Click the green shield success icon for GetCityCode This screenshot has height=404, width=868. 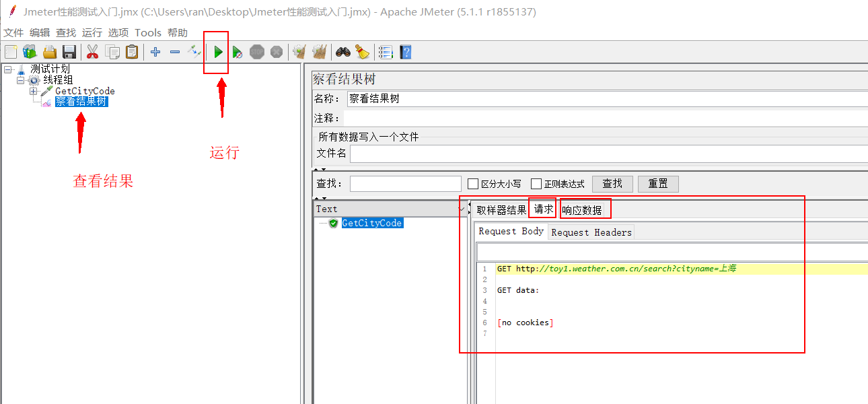[333, 223]
